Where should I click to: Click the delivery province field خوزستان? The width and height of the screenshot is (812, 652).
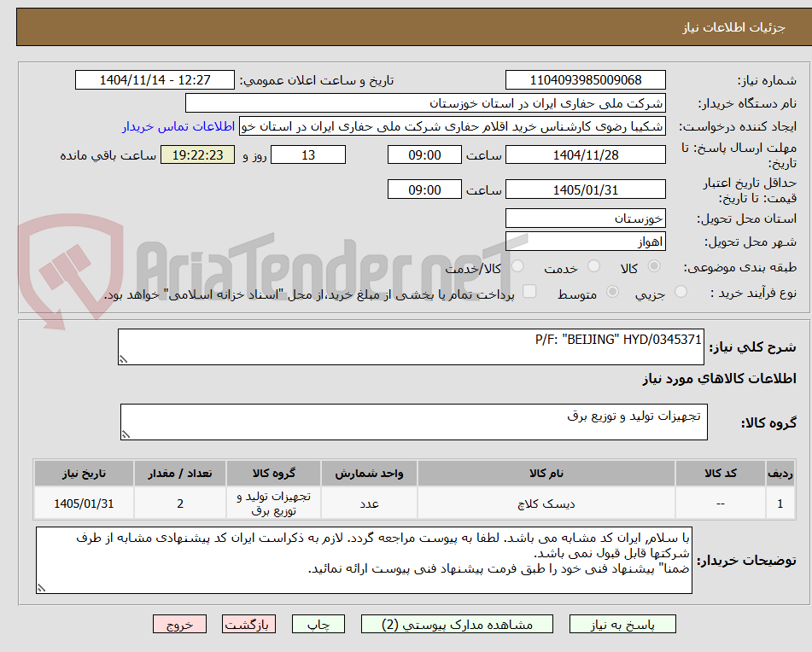[x=586, y=218]
